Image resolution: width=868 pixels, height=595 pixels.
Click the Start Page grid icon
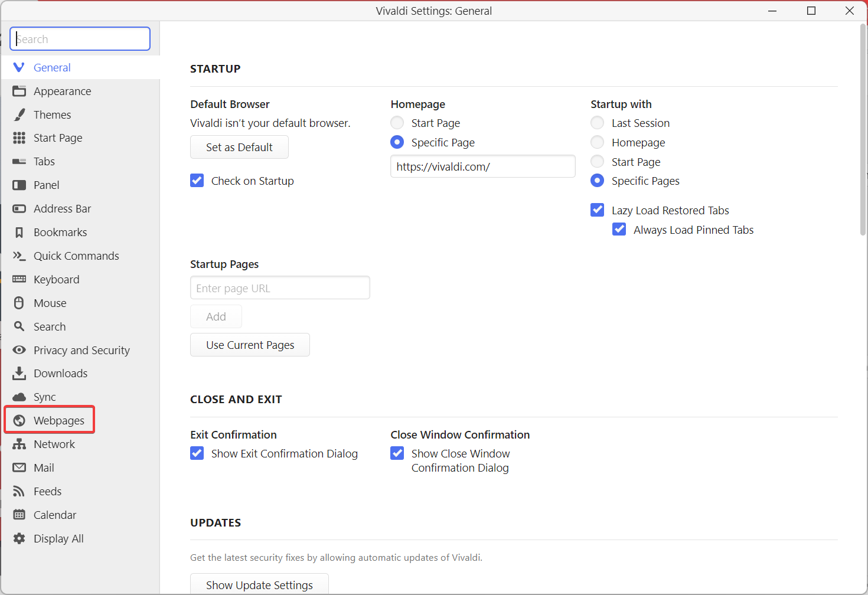[19, 138]
